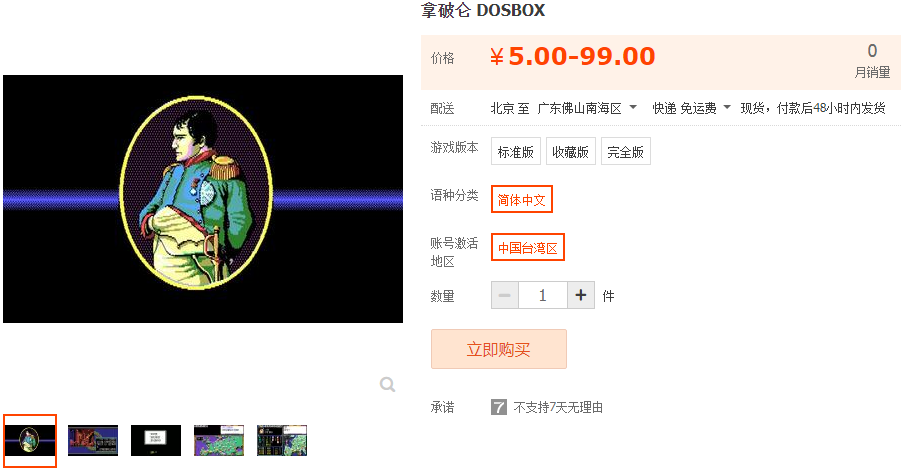Toggle the 中国台湾区 activation region
904x471 pixels.
(x=528, y=247)
